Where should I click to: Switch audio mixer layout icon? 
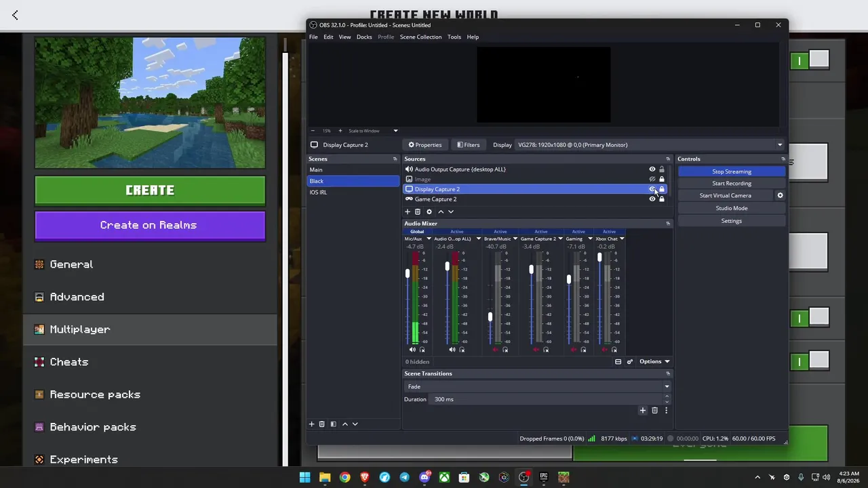(x=618, y=361)
